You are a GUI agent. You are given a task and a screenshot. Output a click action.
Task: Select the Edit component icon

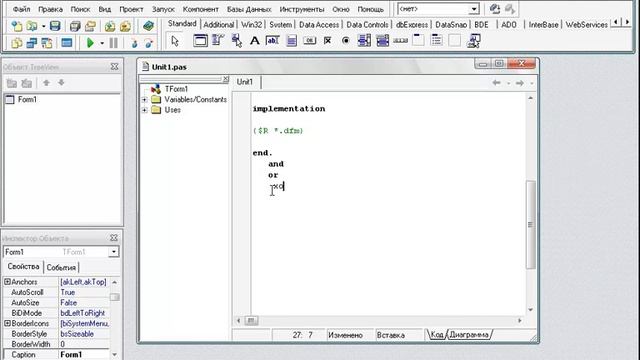point(273,40)
